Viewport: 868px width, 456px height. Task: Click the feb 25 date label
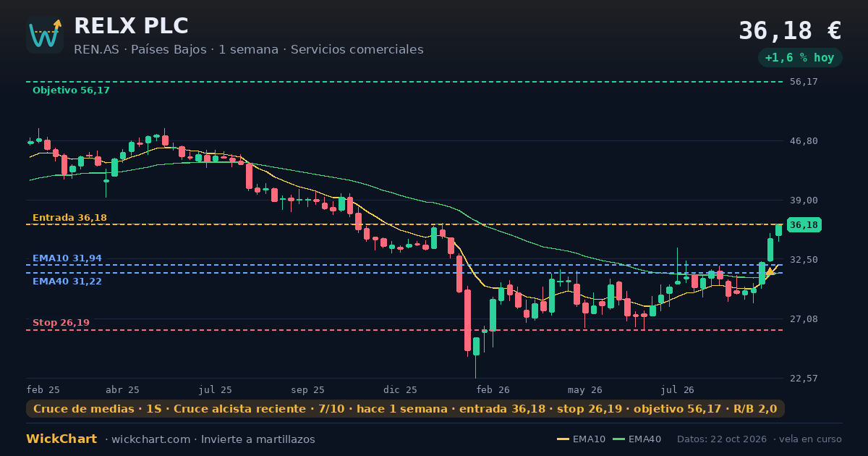point(43,389)
